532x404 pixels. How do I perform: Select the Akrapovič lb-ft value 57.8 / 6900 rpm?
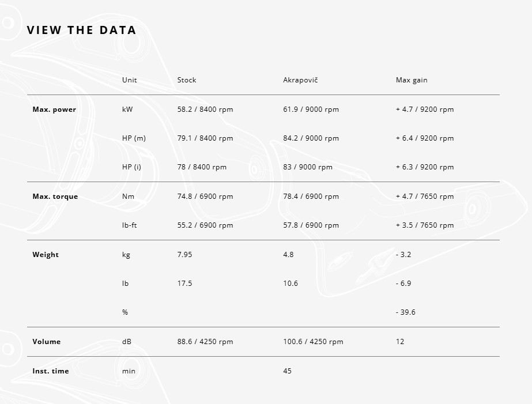[311, 225]
